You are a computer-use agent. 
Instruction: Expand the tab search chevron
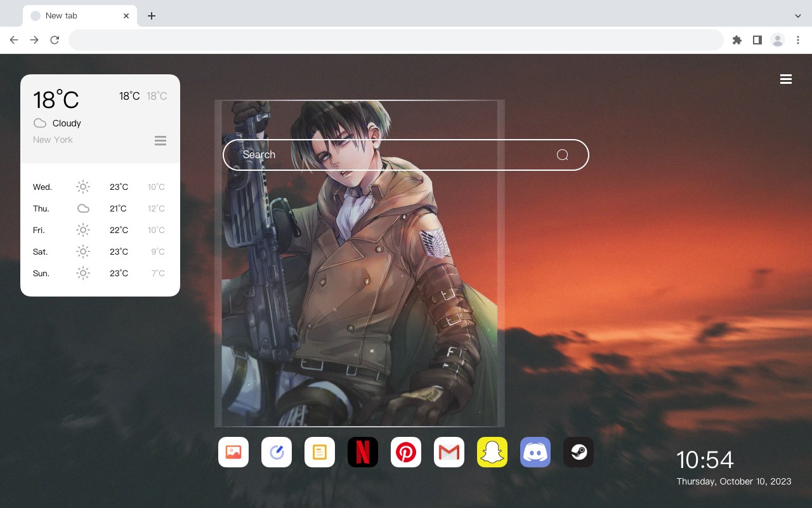pyautogui.click(x=798, y=16)
